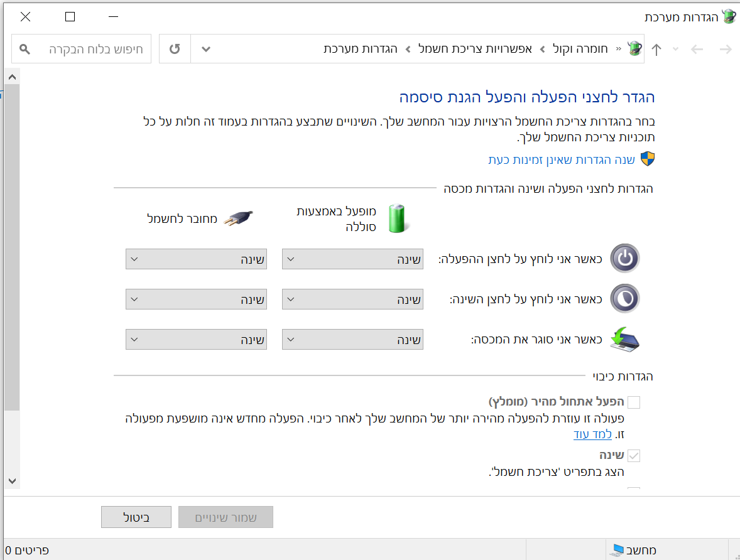Screen dimensions: 740x560
Task: Click 'הצג בתפריט צריכת חשמל' description text
Action: [x=557, y=471]
